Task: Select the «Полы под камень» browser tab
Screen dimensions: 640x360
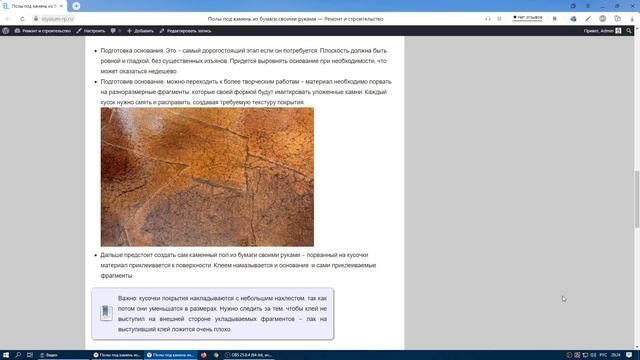Action: (33, 6)
